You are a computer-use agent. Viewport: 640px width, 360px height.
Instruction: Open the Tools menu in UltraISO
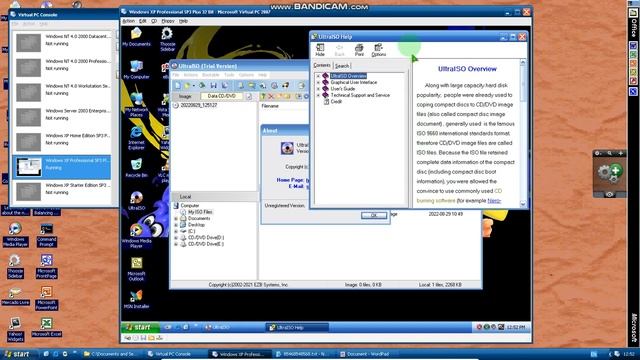click(x=229, y=75)
